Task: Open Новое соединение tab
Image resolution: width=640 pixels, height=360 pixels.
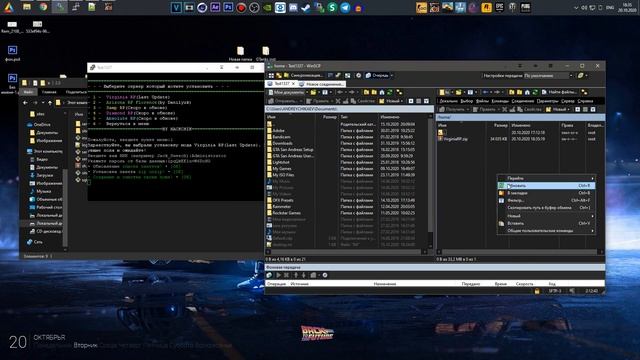Action: (x=322, y=84)
